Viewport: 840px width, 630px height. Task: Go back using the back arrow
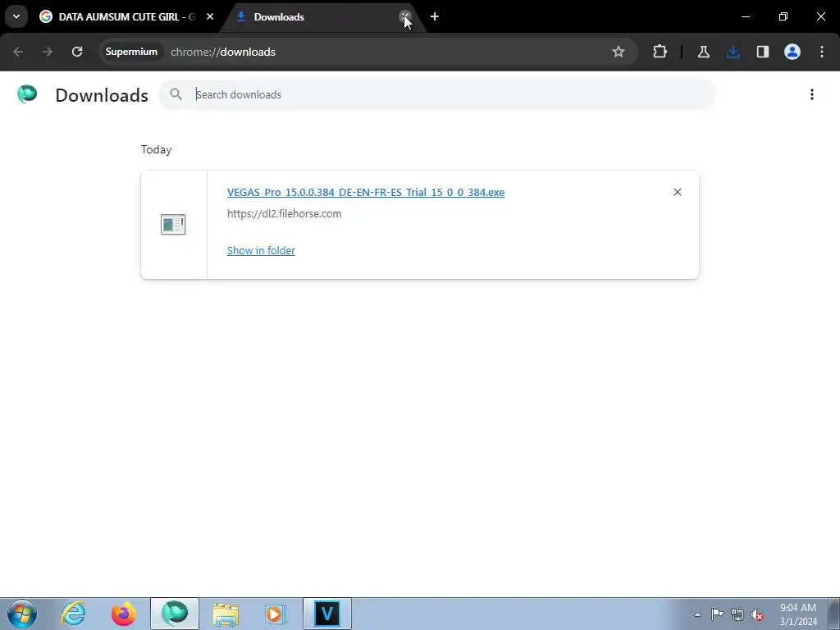(18, 52)
